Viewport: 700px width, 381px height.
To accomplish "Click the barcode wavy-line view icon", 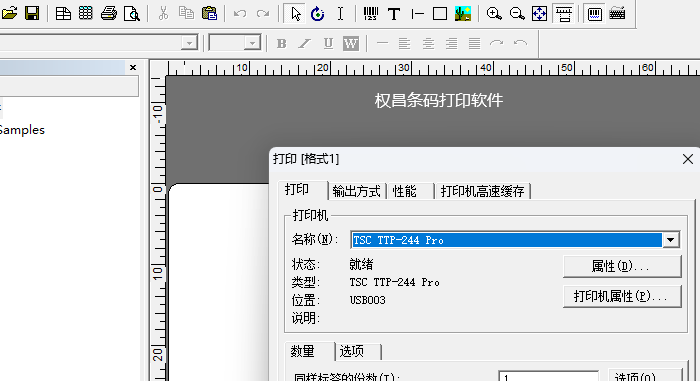I will pos(595,14).
